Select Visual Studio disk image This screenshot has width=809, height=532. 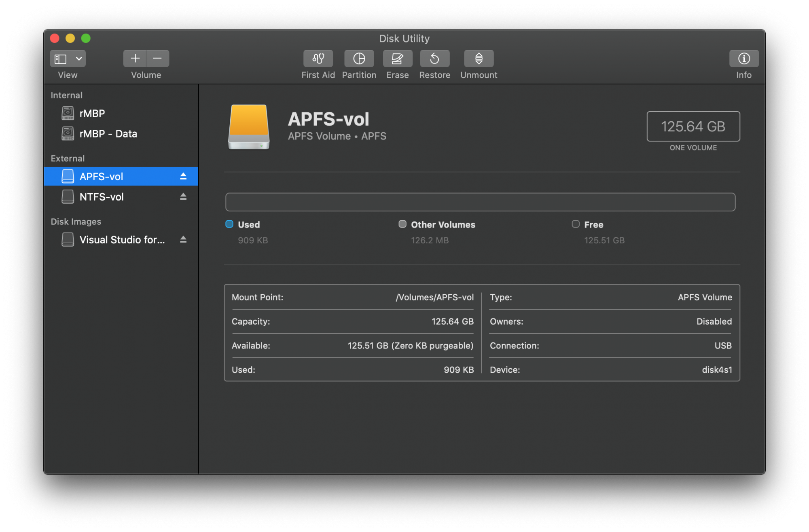coord(122,240)
